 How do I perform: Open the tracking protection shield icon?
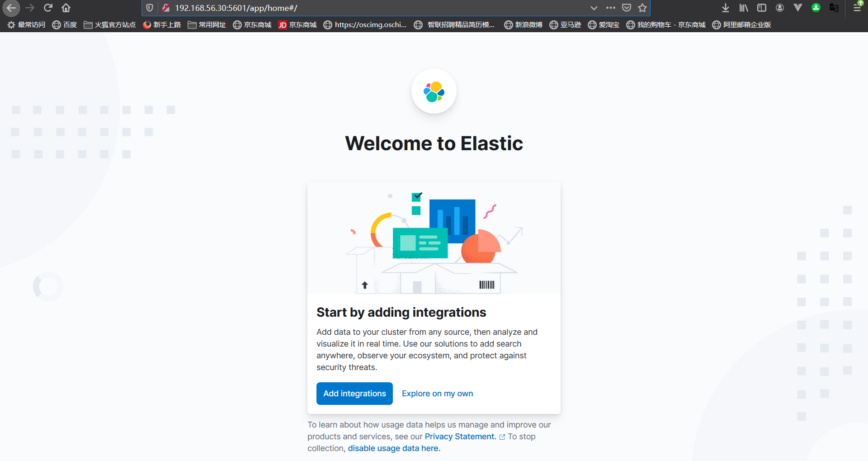coord(150,8)
